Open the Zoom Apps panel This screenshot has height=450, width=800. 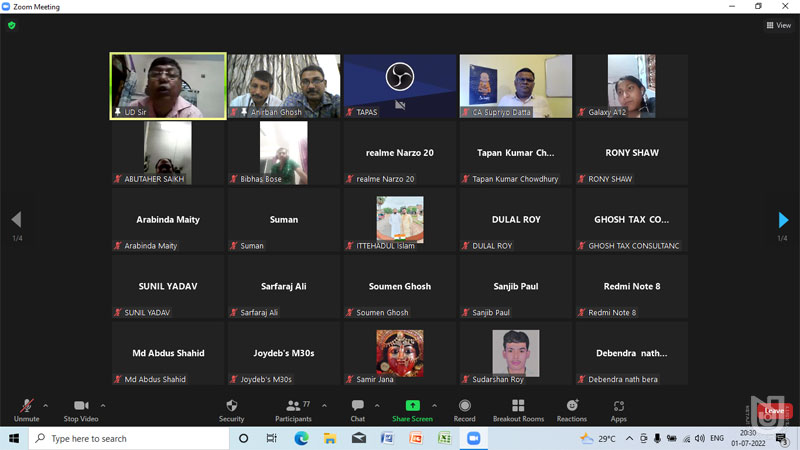click(x=618, y=408)
